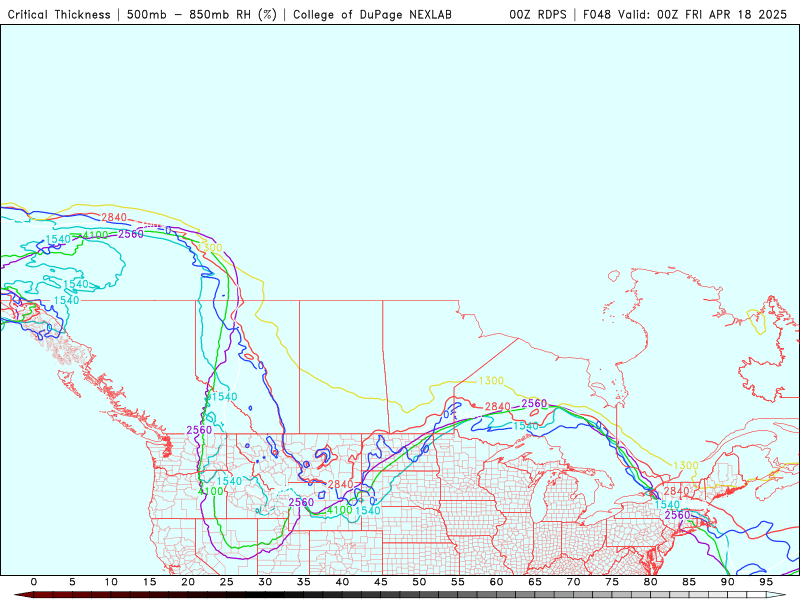Select the 65 label on the RH scale

click(x=535, y=582)
